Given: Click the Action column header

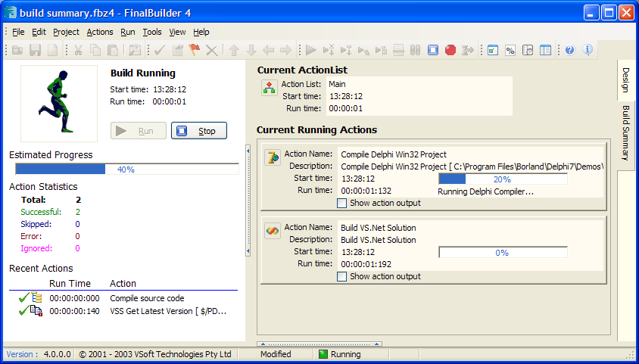Looking at the screenshot, I should (123, 283).
